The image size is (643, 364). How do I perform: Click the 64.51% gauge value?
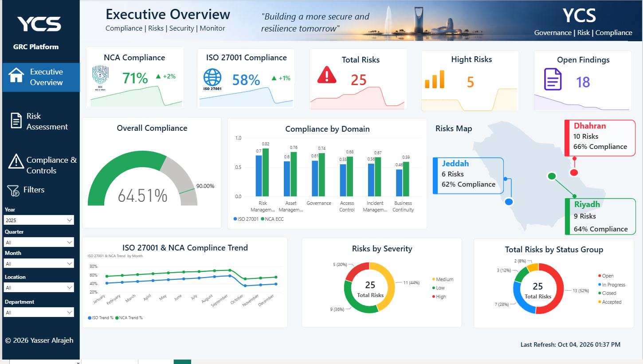pos(143,196)
